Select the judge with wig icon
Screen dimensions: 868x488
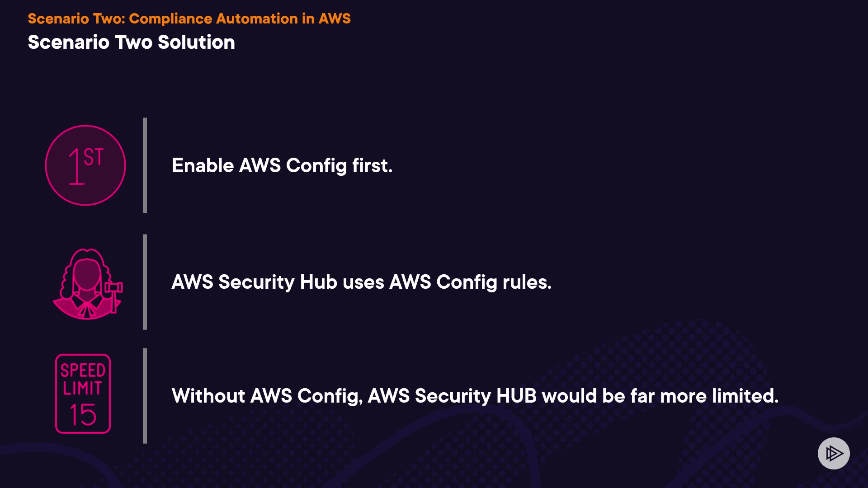click(87, 283)
